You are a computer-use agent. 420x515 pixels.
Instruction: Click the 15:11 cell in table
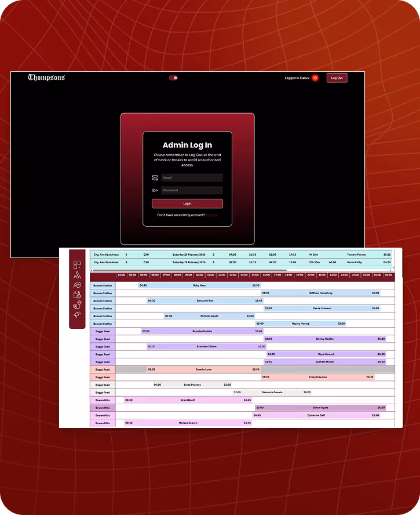coord(387,255)
